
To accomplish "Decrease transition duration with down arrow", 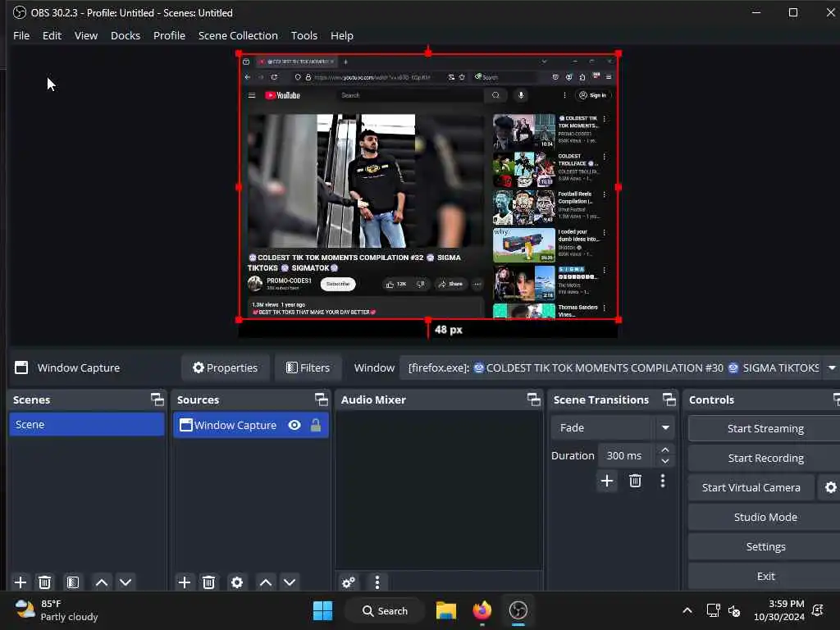I will [x=664, y=461].
